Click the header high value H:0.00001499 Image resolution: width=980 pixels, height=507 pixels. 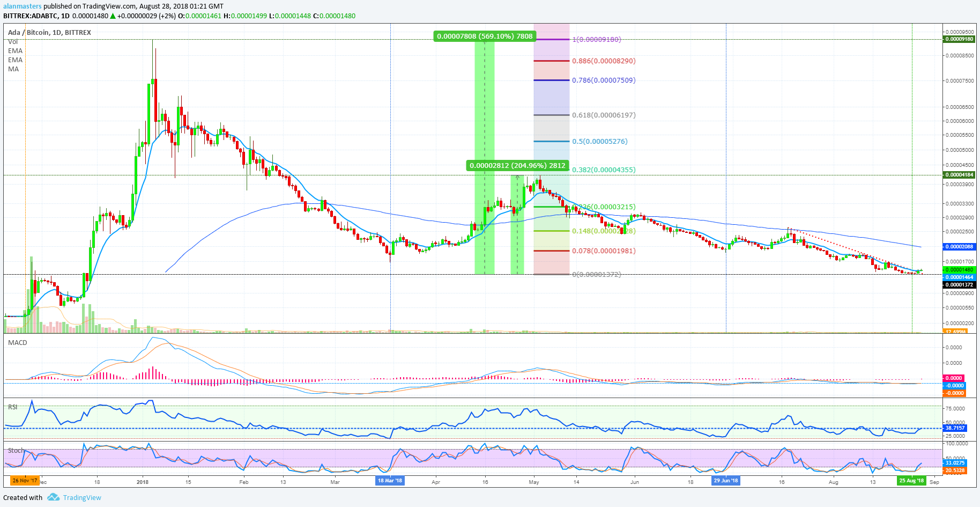coord(245,16)
